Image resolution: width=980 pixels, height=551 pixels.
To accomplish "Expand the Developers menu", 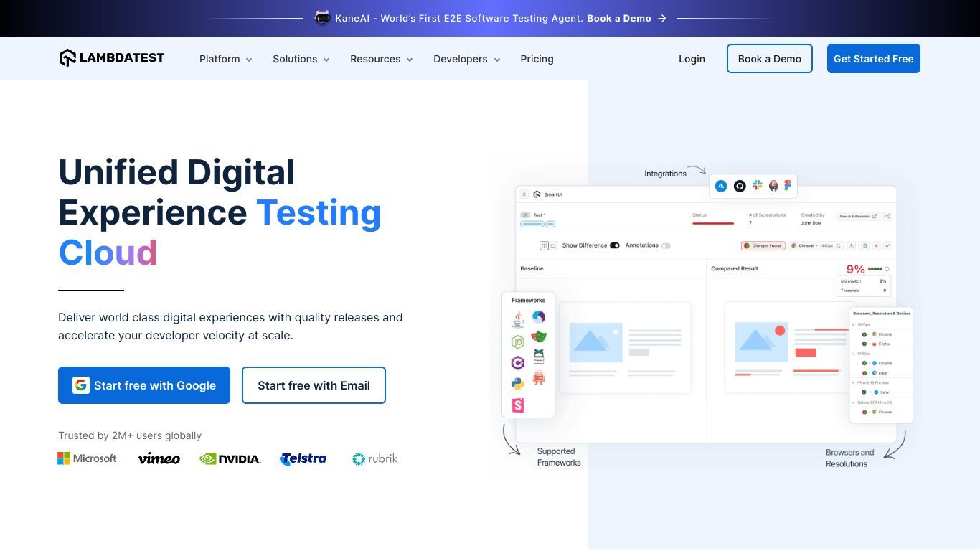I will (x=467, y=59).
